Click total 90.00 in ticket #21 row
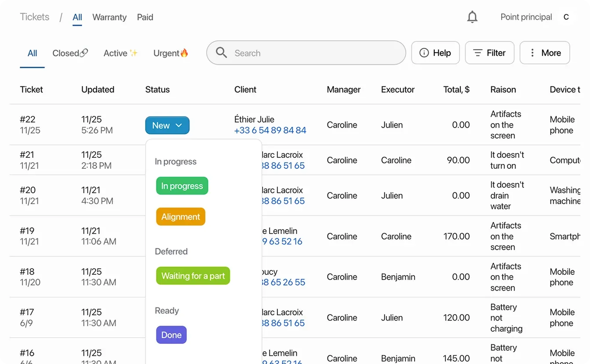590x364 pixels. 458,160
